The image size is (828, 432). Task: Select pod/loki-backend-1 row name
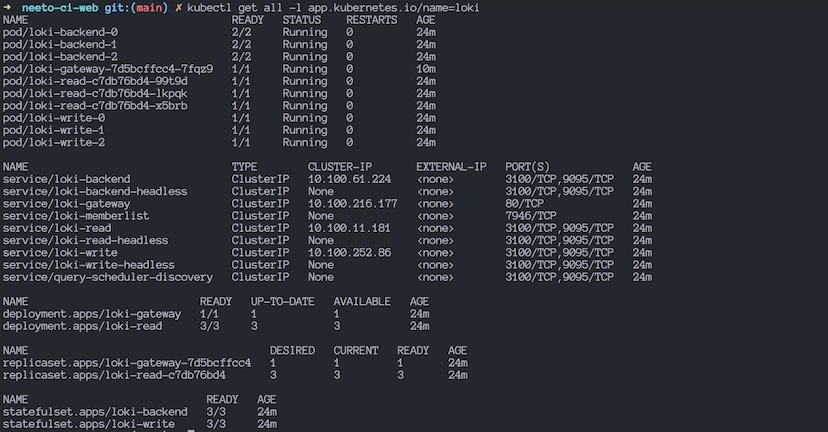click(x=60, y=44)
